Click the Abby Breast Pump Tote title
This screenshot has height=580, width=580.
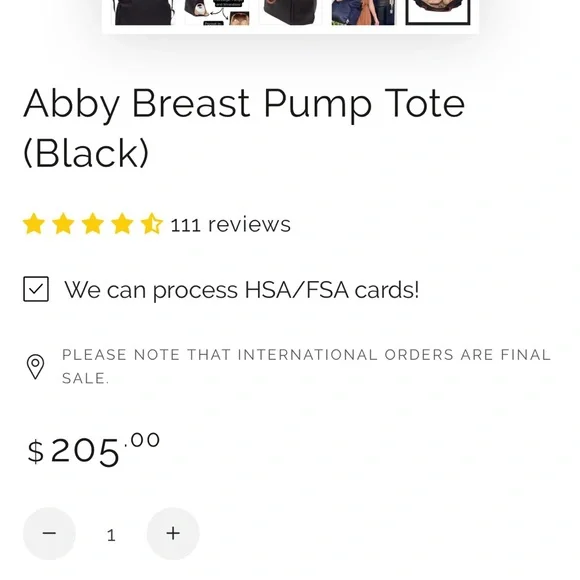click(x=244, y=128)
